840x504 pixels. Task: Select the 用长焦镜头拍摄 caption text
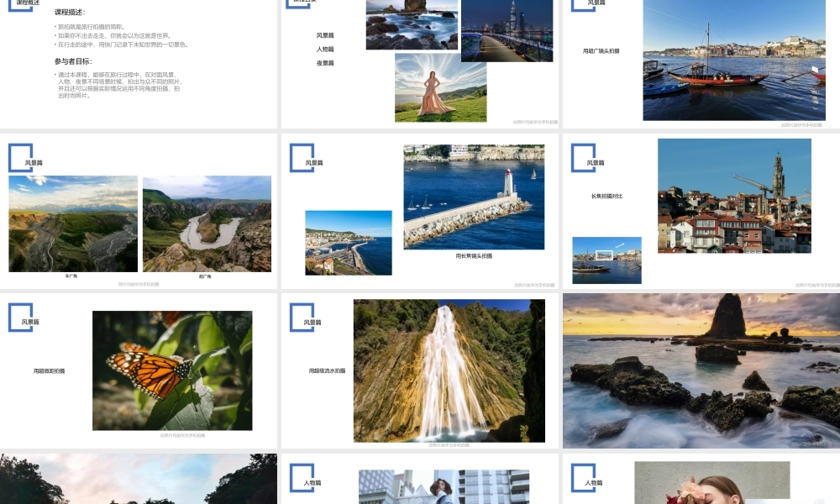474,256
